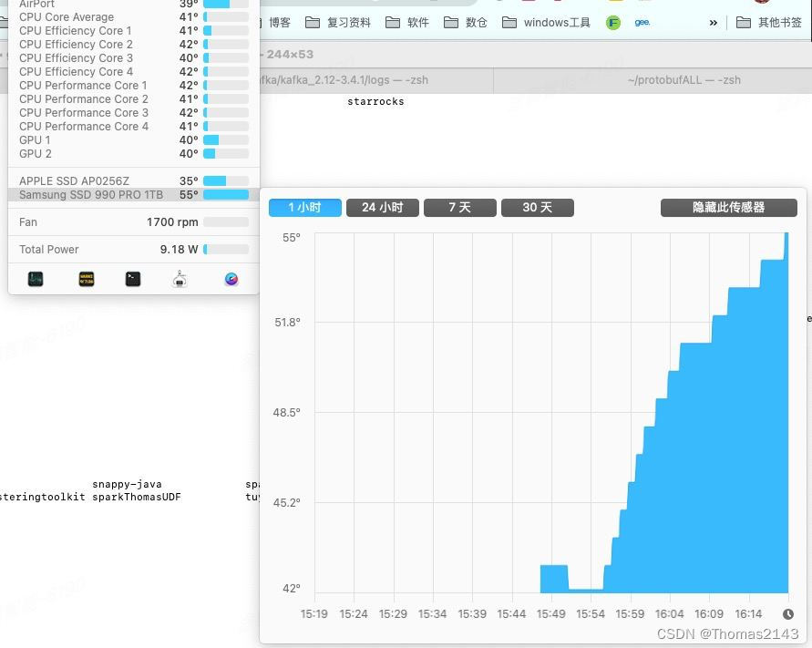Open the 复习资料 bookmarks folder

tap(337, 22)
